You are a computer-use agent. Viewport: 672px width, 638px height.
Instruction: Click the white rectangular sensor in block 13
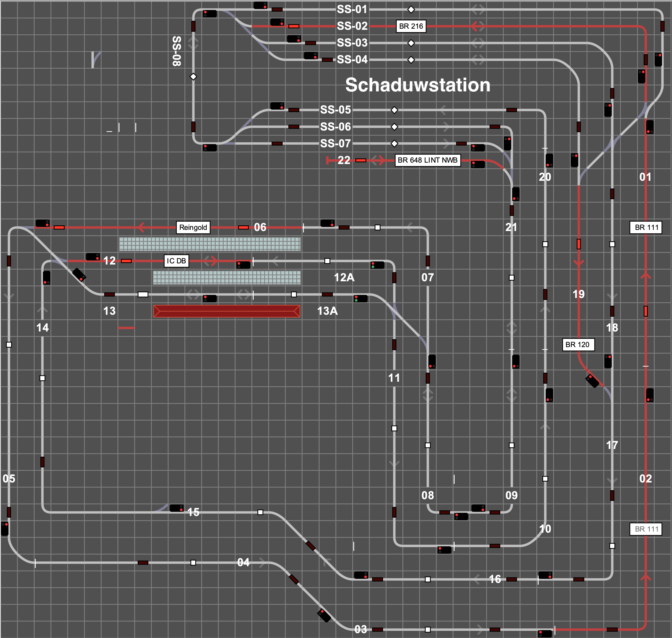pyautogui.click(x=143, y=295)
